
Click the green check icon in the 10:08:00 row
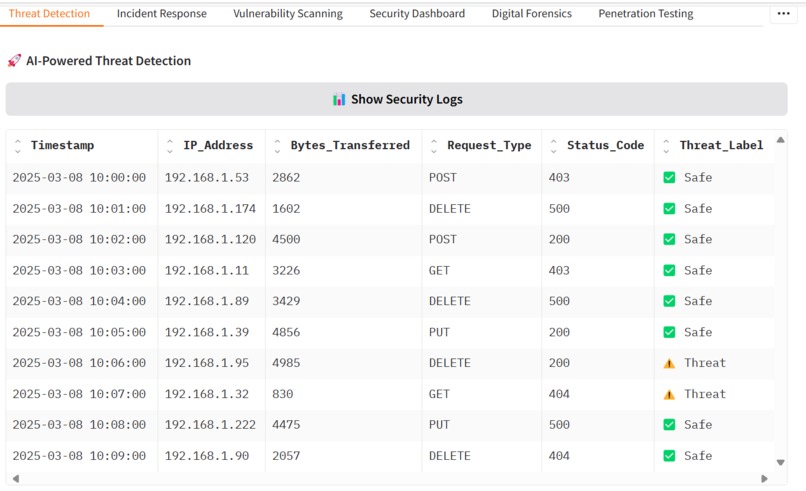(x=669, y=425)
